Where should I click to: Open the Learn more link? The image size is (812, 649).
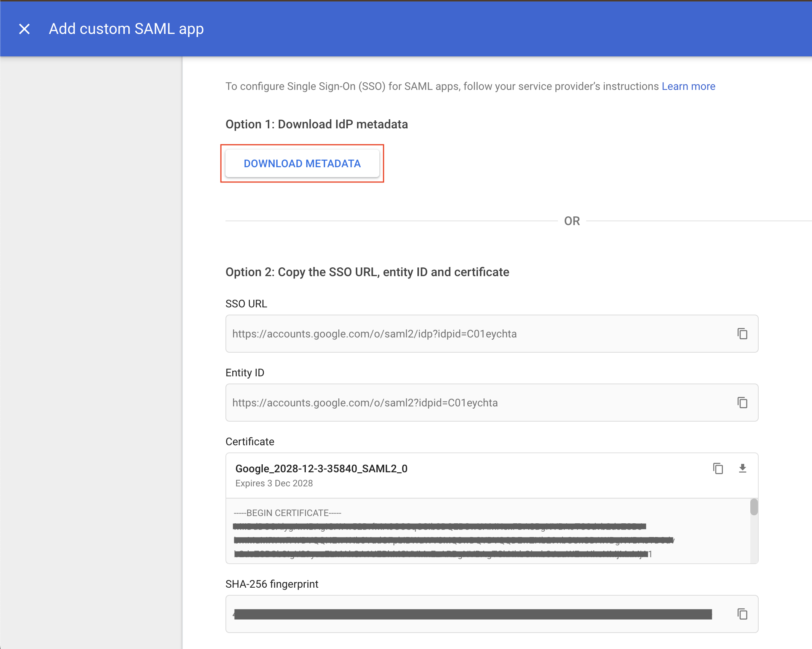point(688,86)
